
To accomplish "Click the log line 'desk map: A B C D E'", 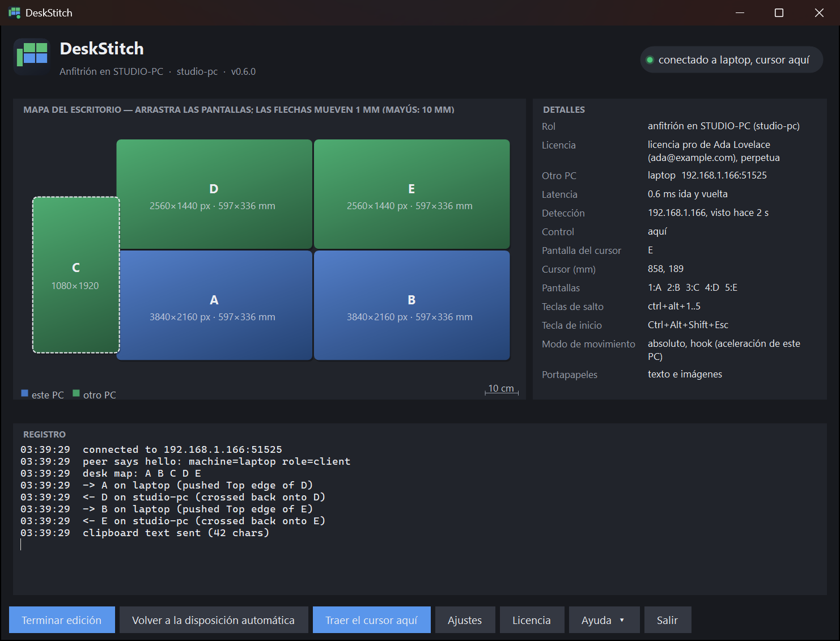I will (x=111, y=473).
